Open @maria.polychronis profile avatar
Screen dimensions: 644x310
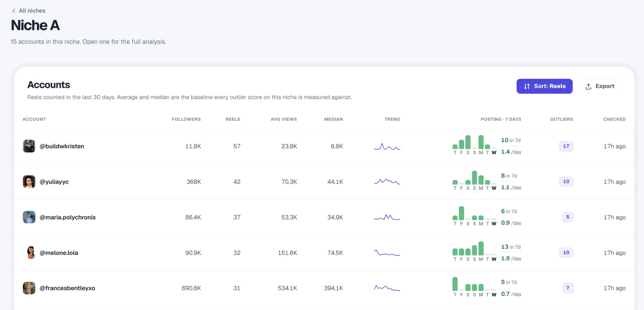[29, 217]
